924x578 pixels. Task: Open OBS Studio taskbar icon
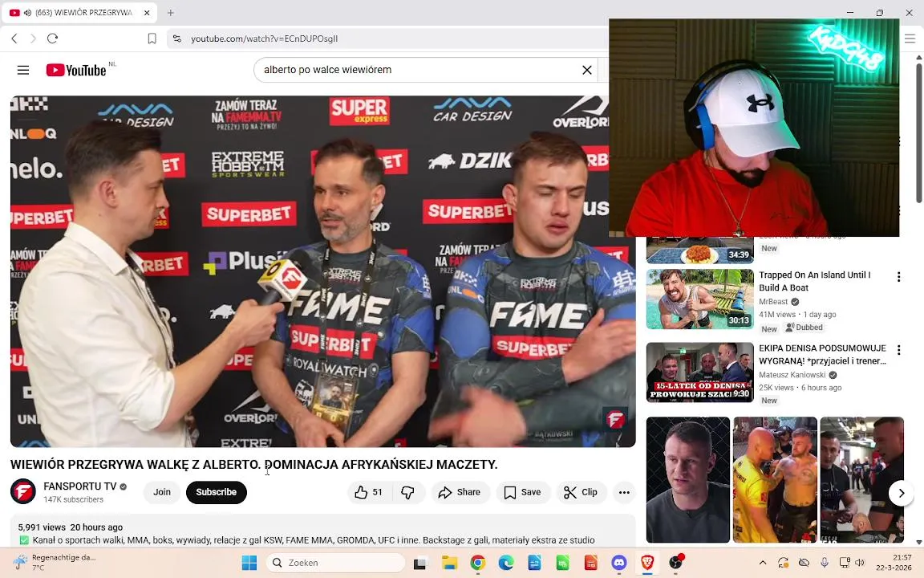(676, 564)
